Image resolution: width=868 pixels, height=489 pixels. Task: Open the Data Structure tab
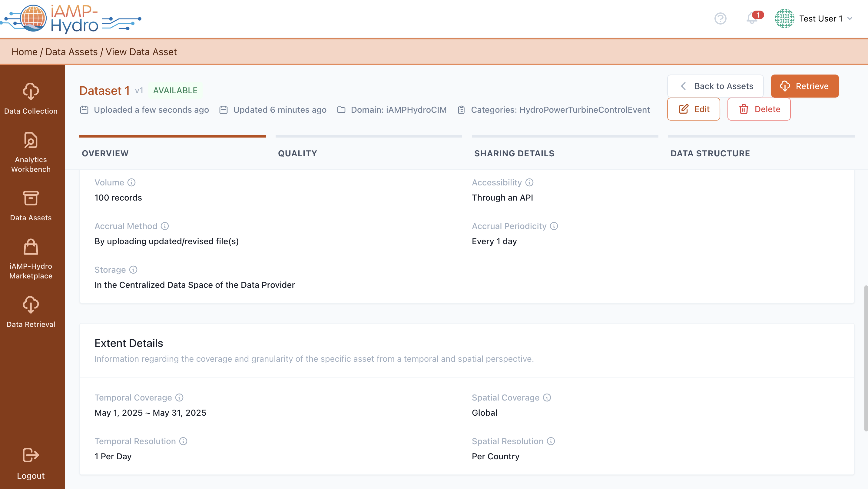[x=710, y=153]
